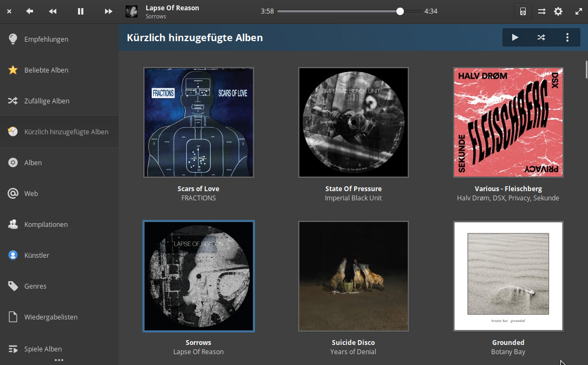Image resolution: width=588 pixels, height=365 pixels.
Task: Toggle fullscreen mode icon
Action: click(x=579, y=11)
